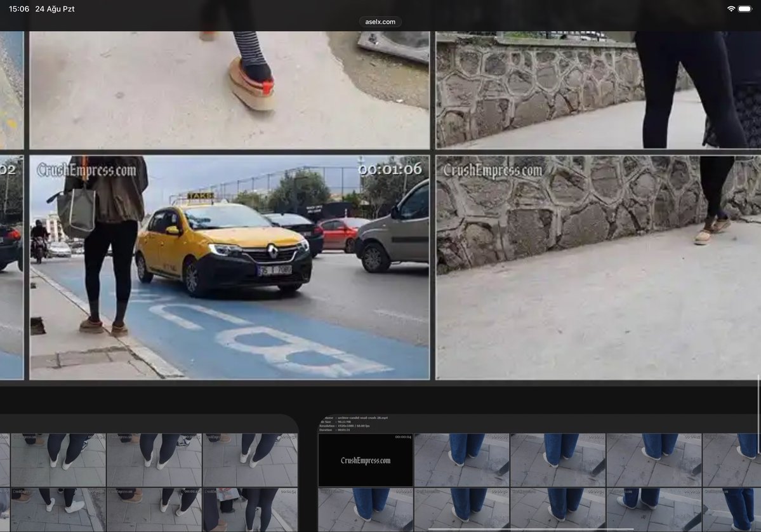Tap the home indicator bar at bottom

531,529
